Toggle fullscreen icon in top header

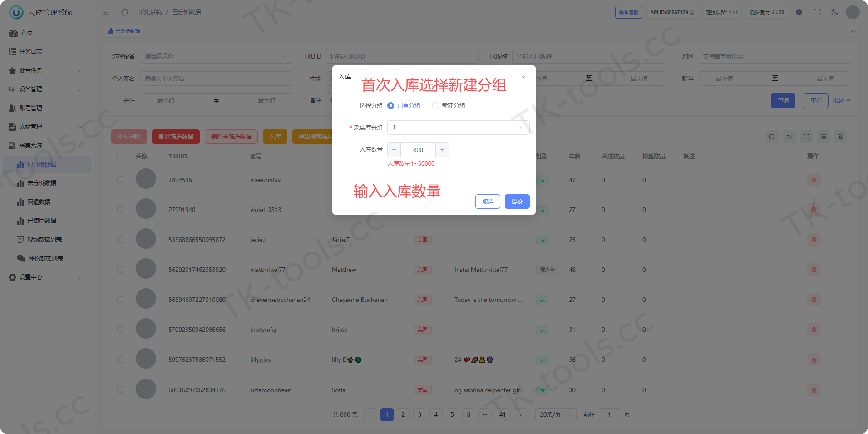[817, 12]
